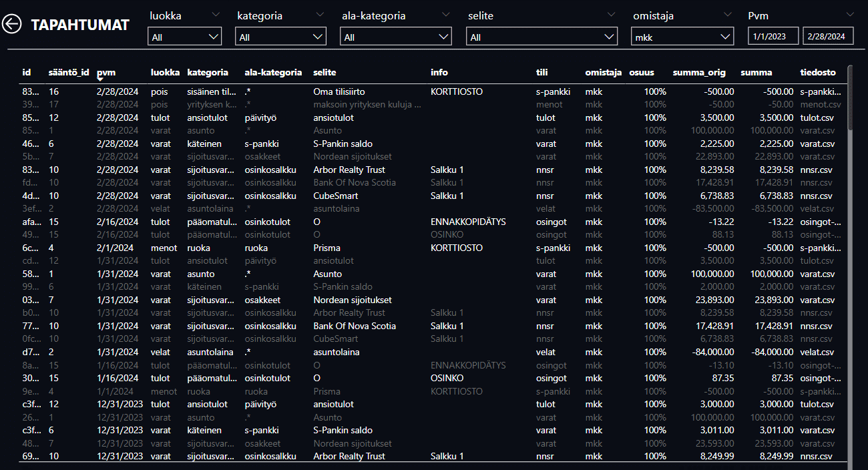Click the start date field 1/1/2023
Viewport: 868px width, 470px height.
click(773, 37)
